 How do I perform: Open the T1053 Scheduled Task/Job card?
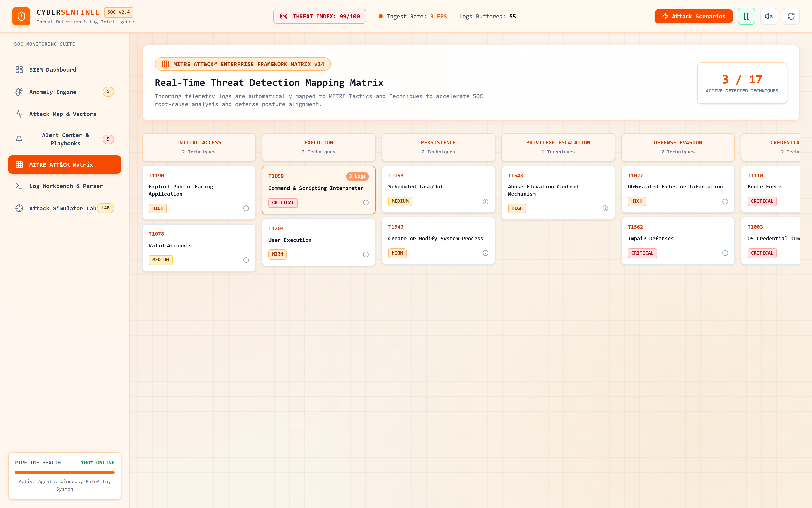[x=438, y=189]
